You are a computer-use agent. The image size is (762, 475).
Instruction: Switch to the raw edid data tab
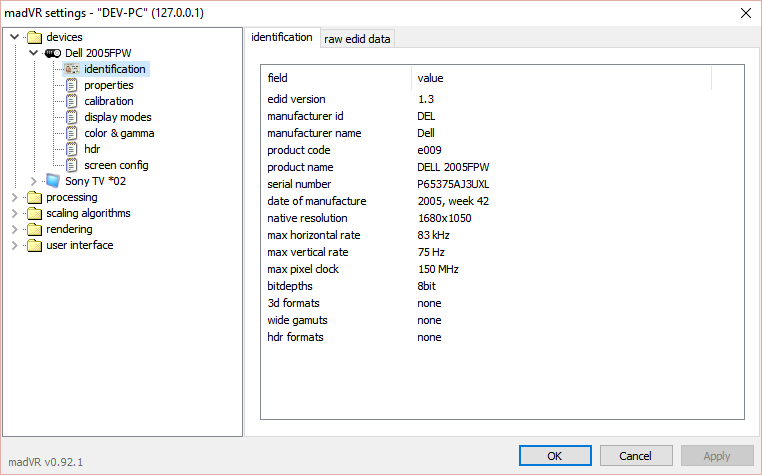point(357,39)
